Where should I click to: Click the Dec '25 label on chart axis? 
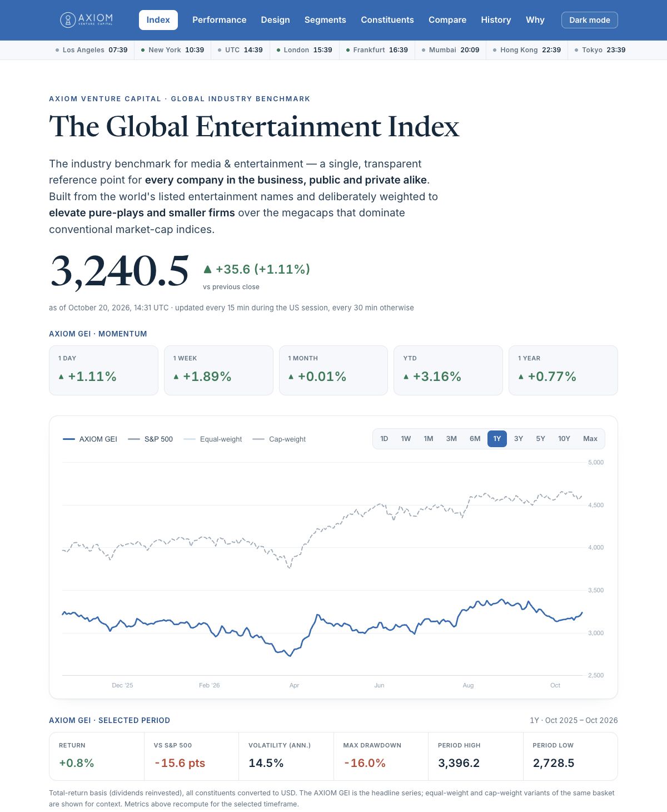pos(122,685)
